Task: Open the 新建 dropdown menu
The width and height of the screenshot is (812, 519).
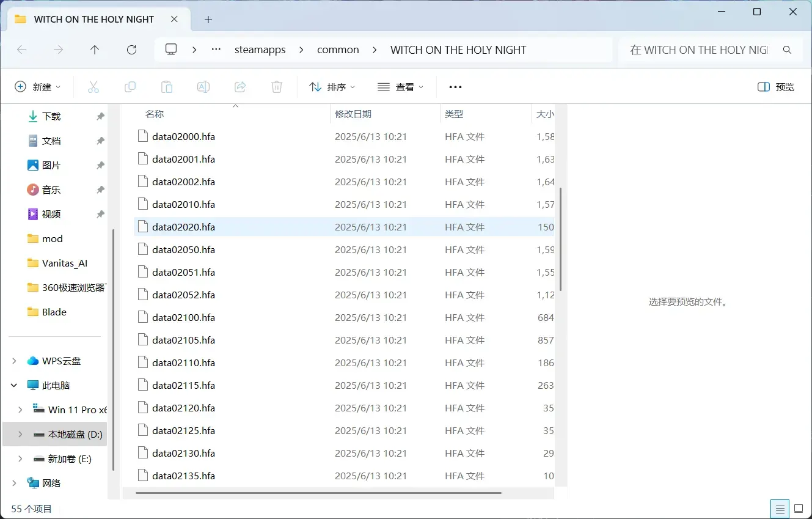Action: pyautogui.click(x=38, y=87)
